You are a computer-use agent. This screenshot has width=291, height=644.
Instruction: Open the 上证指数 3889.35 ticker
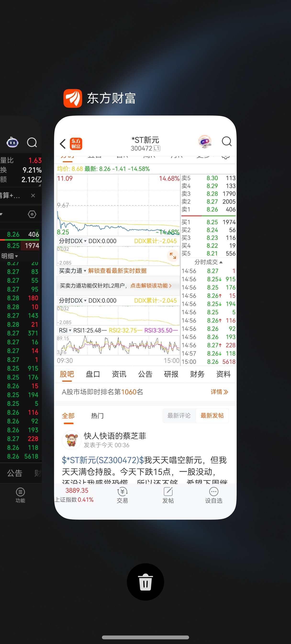pyautogui.click(x=74, y=495)
